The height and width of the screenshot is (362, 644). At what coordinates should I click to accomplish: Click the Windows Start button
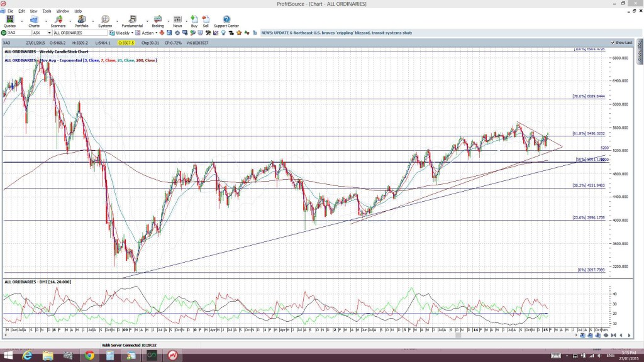coord(8,356)
